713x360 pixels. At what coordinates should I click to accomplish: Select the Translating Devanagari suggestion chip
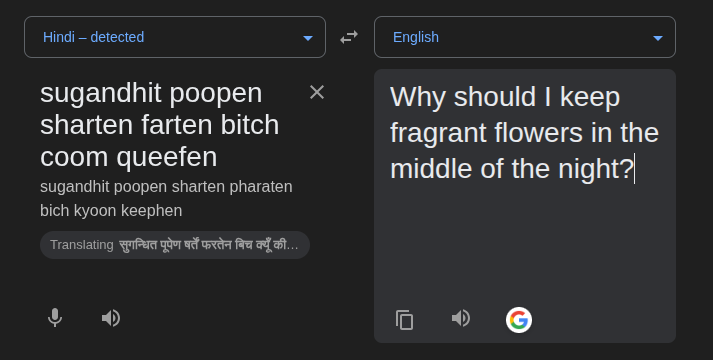[175, 245]
